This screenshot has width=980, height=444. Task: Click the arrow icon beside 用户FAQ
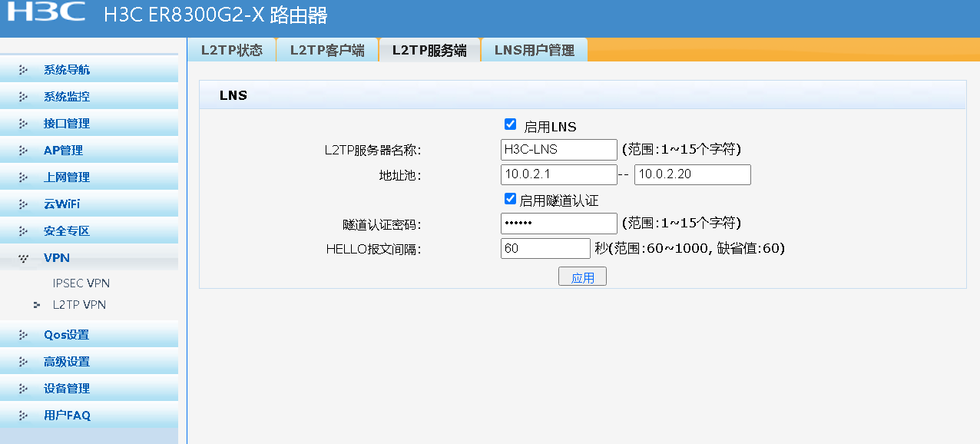pyautogui.click(x=24, y=416)
